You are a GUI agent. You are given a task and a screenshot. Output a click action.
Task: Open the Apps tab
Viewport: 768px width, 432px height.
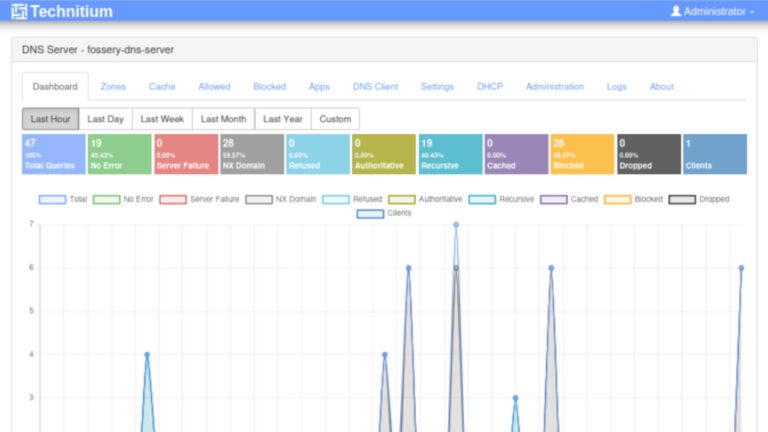[x=319, y=87]
